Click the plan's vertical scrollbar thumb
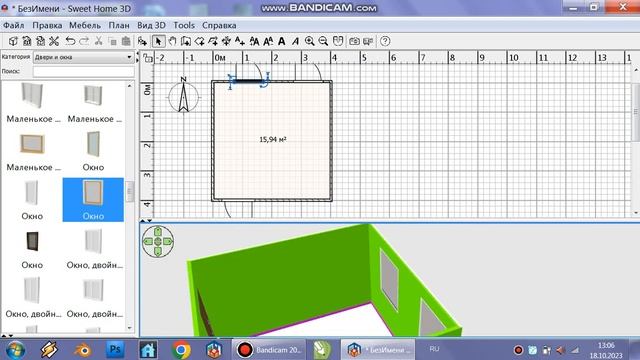640x360 pixels. pos(636,111)
